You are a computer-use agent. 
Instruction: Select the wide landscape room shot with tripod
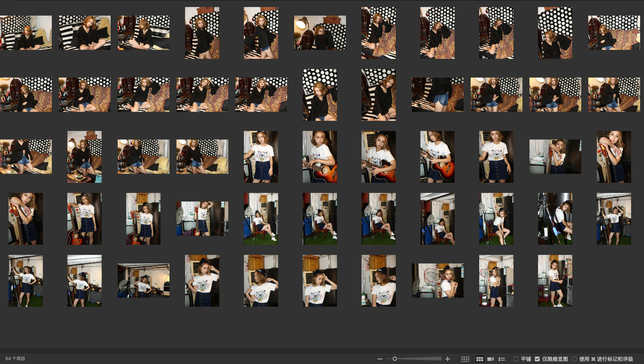143,281
